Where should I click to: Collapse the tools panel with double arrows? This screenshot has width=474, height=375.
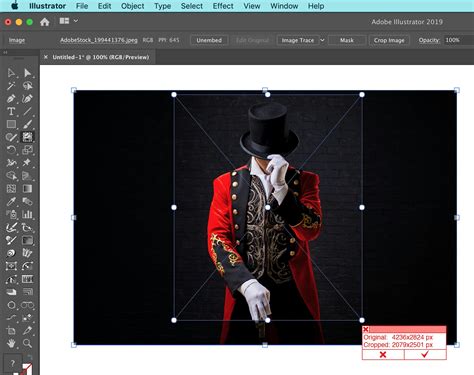[5, 52]
